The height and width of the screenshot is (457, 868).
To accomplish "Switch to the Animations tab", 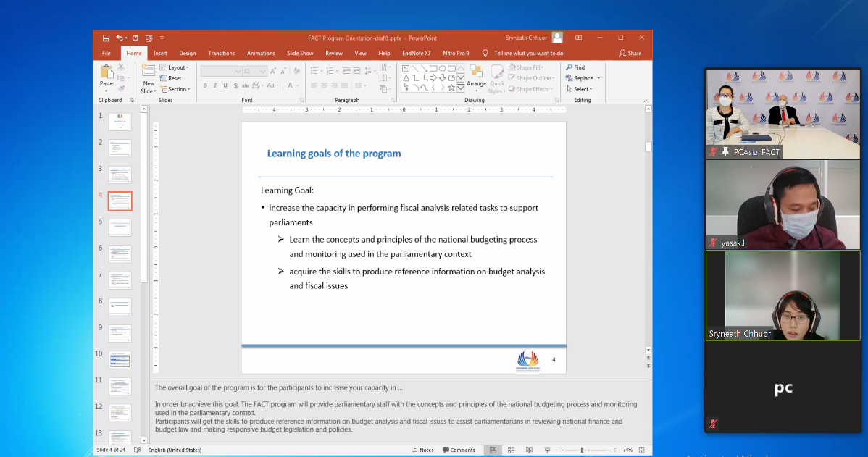I will (x=261, y=54).
